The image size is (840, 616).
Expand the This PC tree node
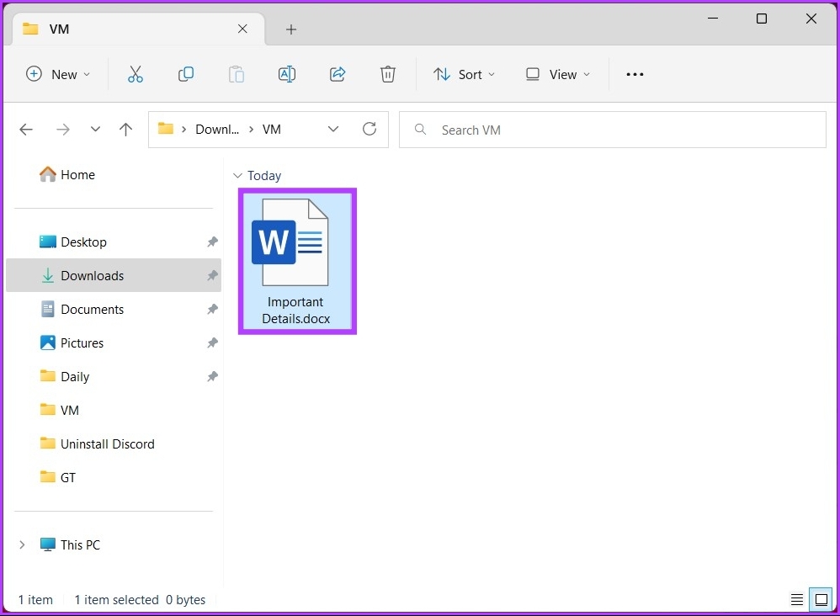point(23,545)
